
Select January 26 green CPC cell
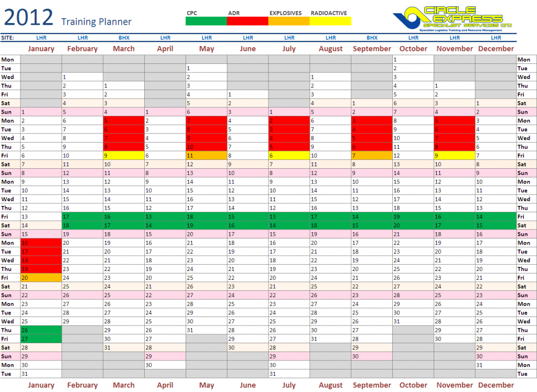coord(41,330)
